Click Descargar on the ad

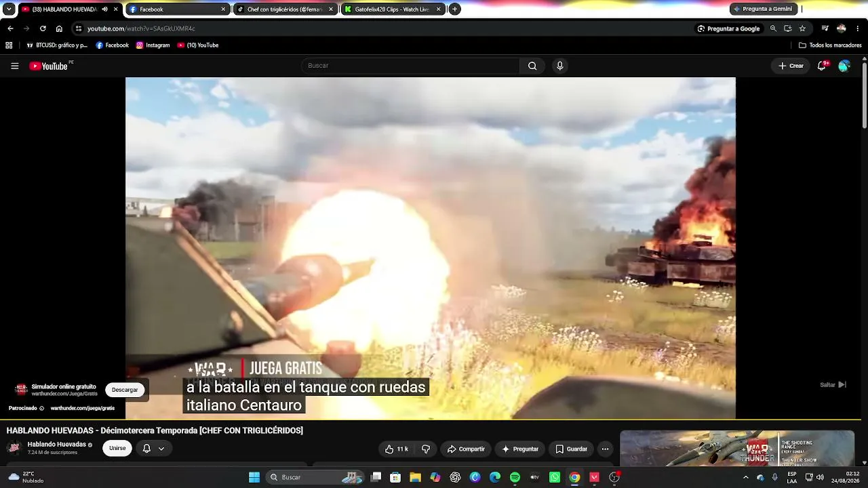point(125,390)
